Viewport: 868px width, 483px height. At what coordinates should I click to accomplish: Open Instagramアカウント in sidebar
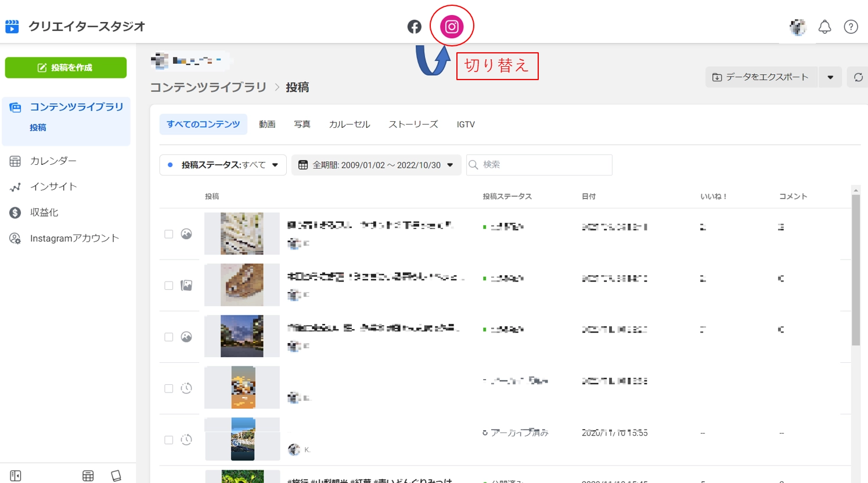(x=74, y=238)
